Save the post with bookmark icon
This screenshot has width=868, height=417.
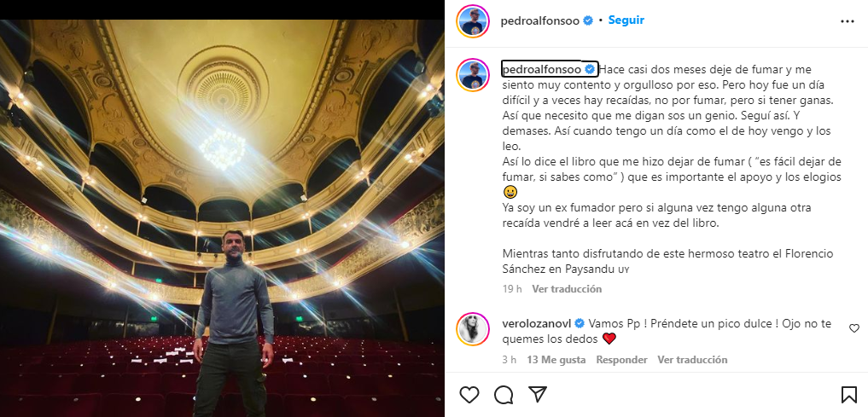tap(848, 394)
